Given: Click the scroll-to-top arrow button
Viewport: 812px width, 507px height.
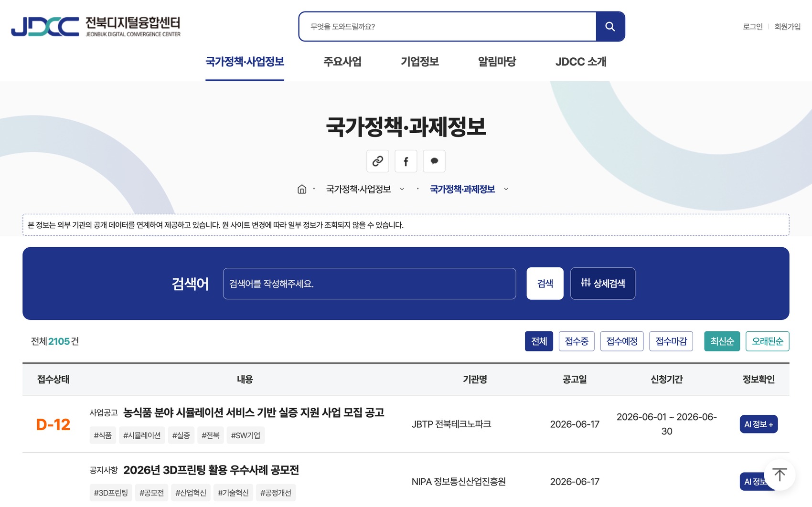Looking at the screenshot, I should pyautogui.click(x=780, y=475).
